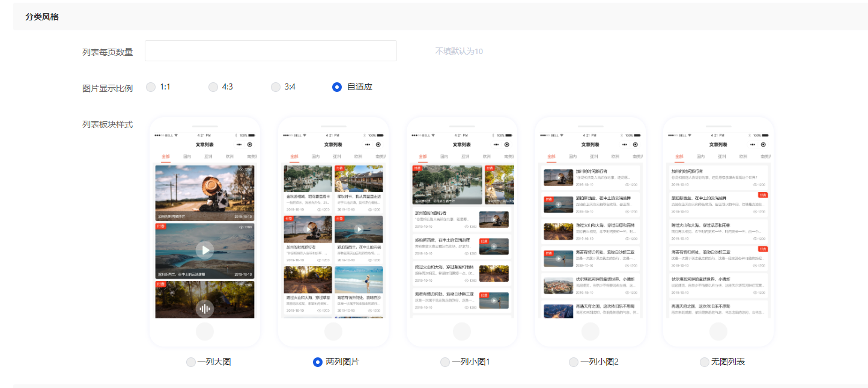Click the 两列图片 phone preview thumbnail
This screenshot has height=388, width=868.
tap(333, 232)
